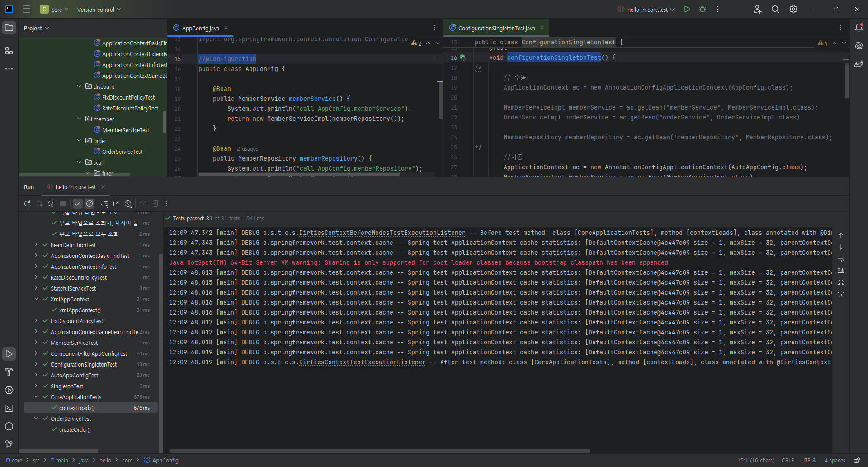Collapse the member folder

tap(79, 119)
